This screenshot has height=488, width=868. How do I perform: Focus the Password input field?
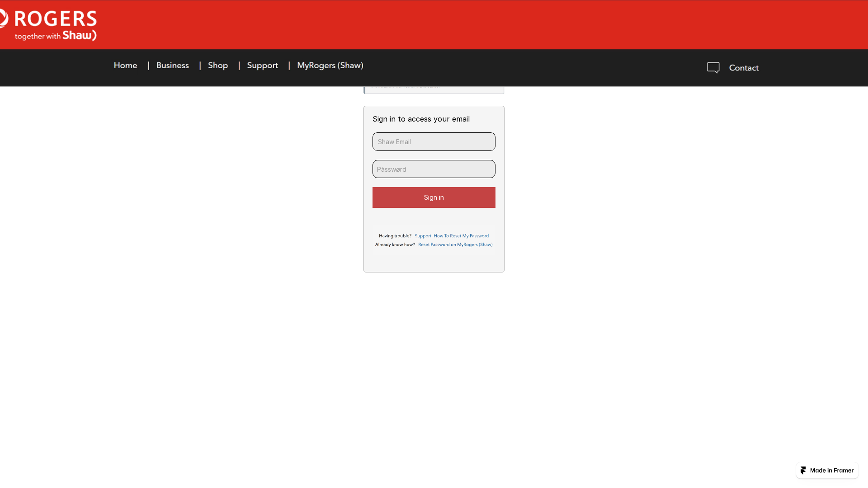click(434, 169)
